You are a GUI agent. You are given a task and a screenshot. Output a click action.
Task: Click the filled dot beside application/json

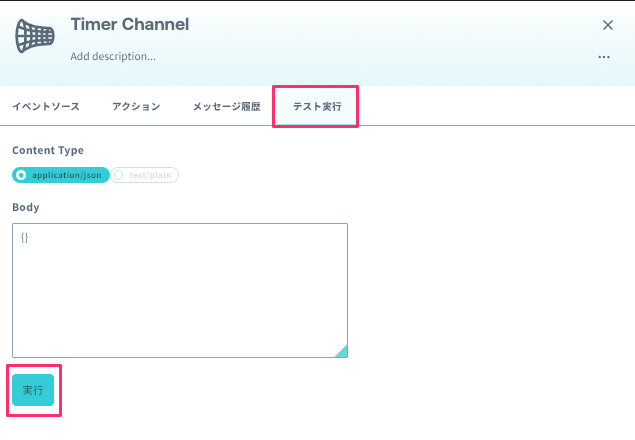21,175
